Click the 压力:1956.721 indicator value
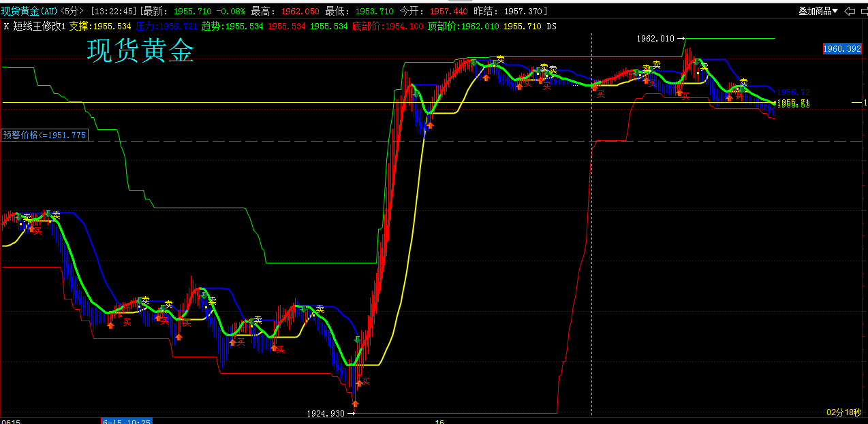Image resolution: width=868 pixels, height=424 pixels. click(x=167, y=26)
